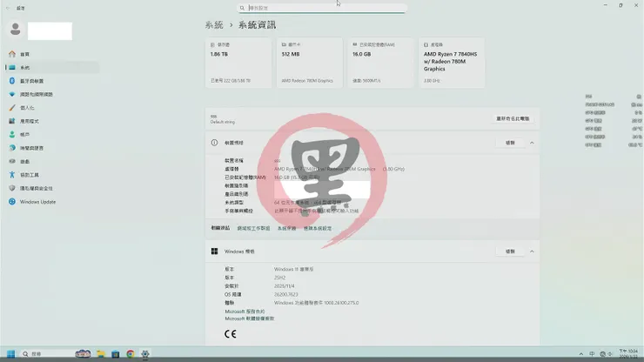Open the Microsoft 軟體授權條款 link
The image size is (644, 362).
coord(249,318)
